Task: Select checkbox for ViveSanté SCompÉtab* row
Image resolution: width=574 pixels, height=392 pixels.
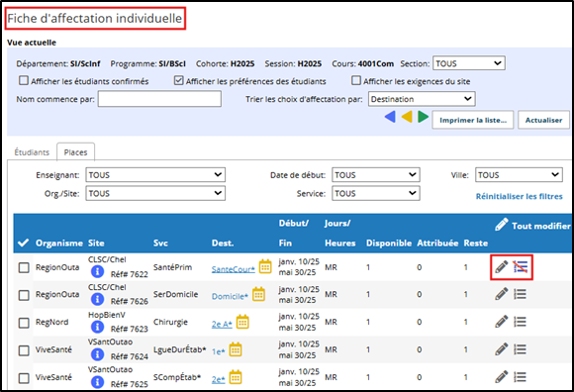Action: [24, 378]
